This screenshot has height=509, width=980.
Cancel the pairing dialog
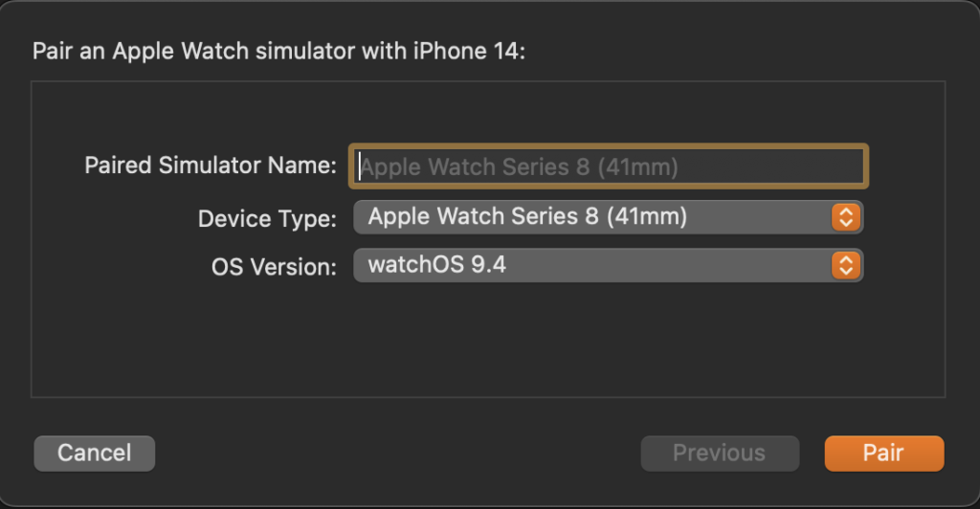(94, 453)
